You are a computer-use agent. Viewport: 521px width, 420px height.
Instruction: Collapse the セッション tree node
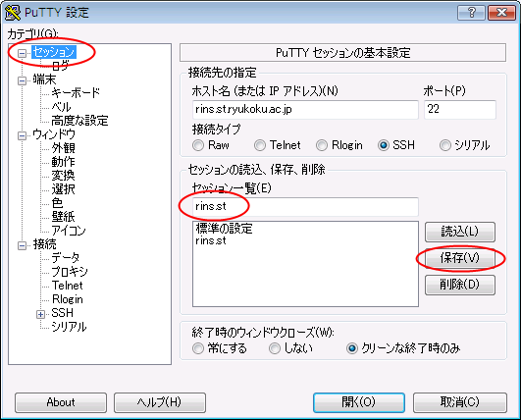[x=22, y=53]
